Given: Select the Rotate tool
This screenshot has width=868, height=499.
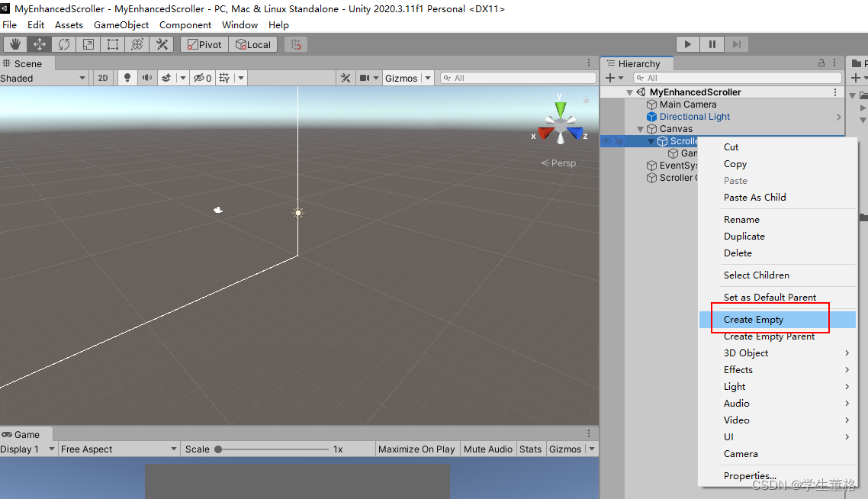Looking at the screenshot, I should pyautogui.click(x=64, y=43).
